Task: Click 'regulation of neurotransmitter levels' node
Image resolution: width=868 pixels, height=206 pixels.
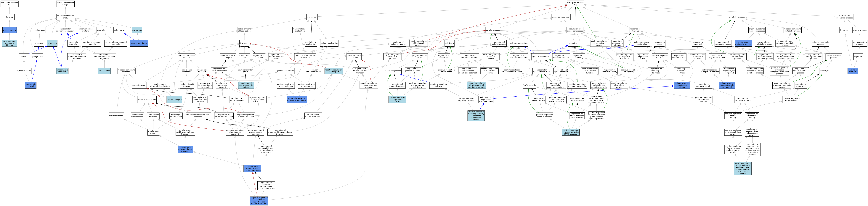Action: click(x=276, y=57)
